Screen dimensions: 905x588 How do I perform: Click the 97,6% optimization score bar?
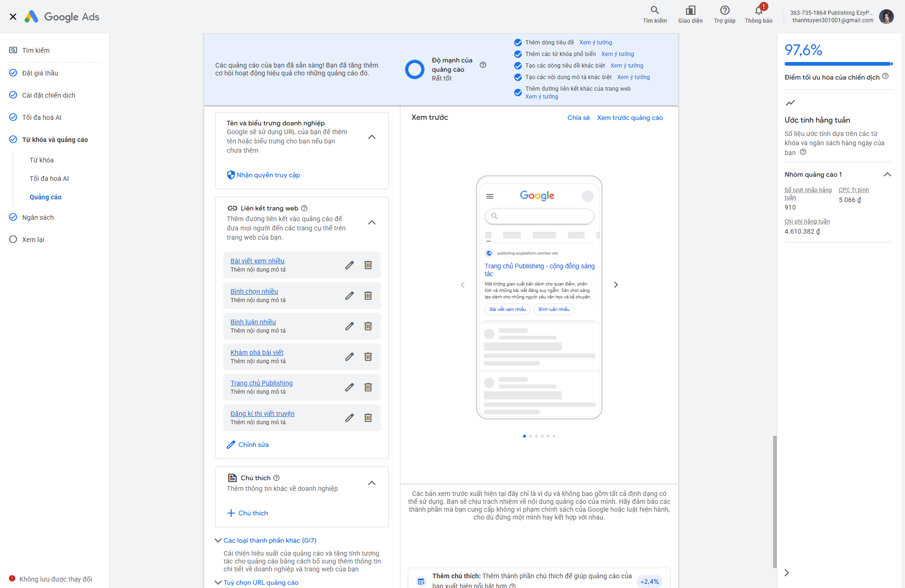[x=839, y=64]
